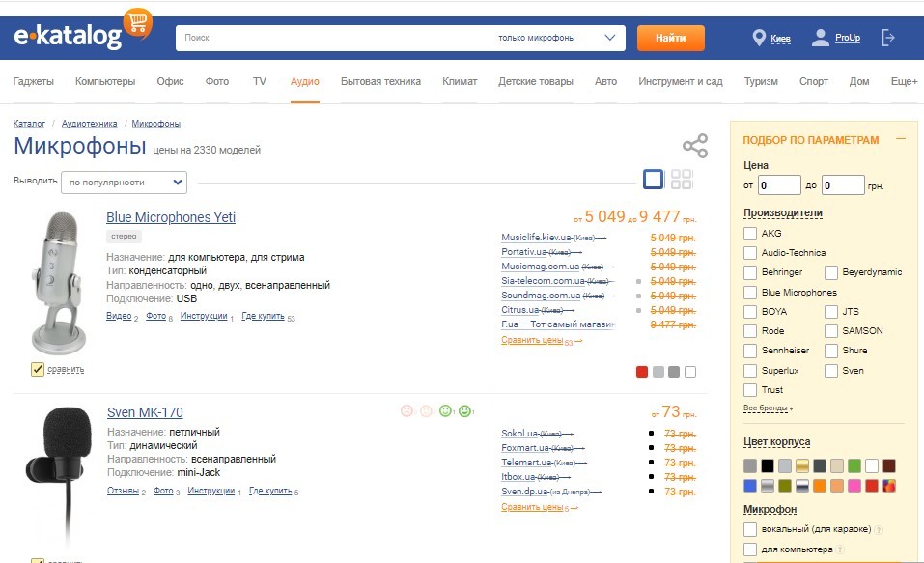Screen dimensions: 924x563
Task: Open the Гаджеты category menu
Action: pyautogui.click(x=34, y=81)
